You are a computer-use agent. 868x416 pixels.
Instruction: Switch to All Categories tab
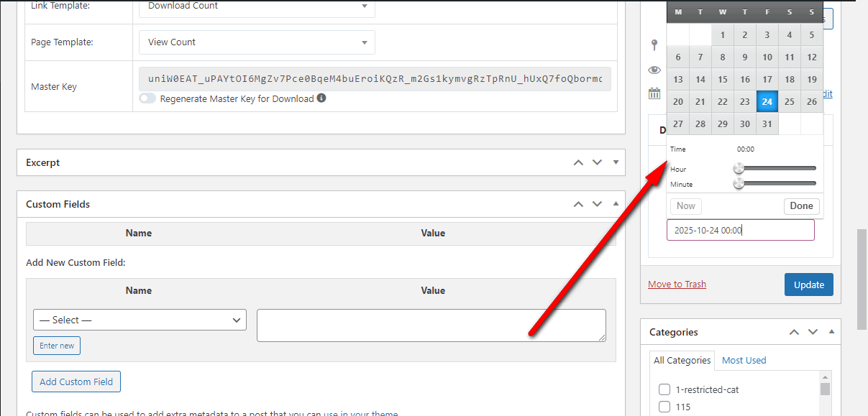pyautogui.click(x=682, y=360)
